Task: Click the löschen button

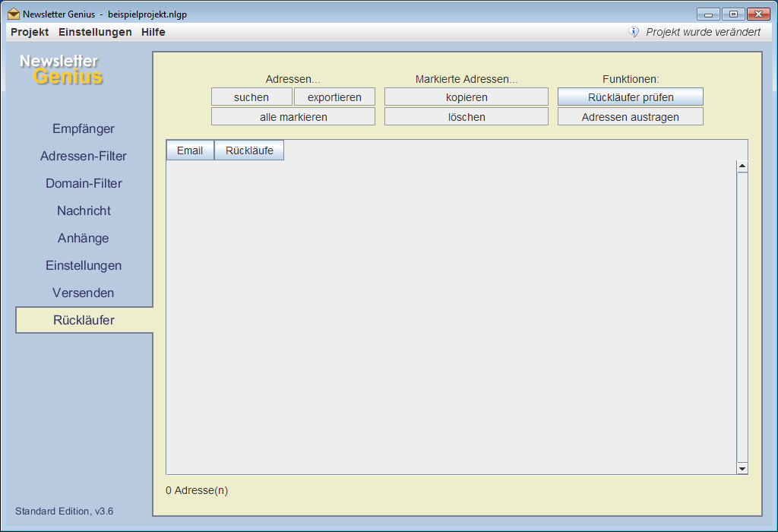Action: tap(466, 117)
